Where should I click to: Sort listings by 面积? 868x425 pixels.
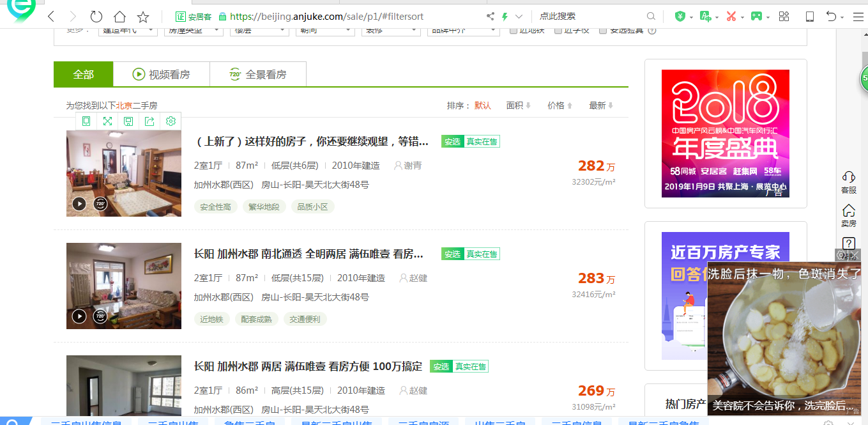point(519,105)
